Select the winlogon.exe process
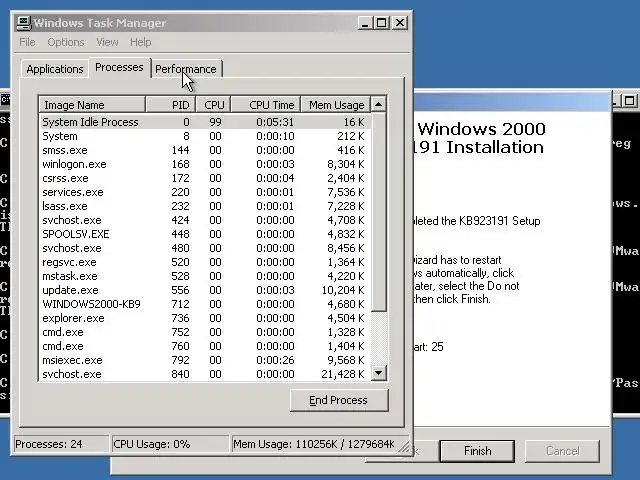The width and height of the screenshot is (640, 480). coord(205,164)
